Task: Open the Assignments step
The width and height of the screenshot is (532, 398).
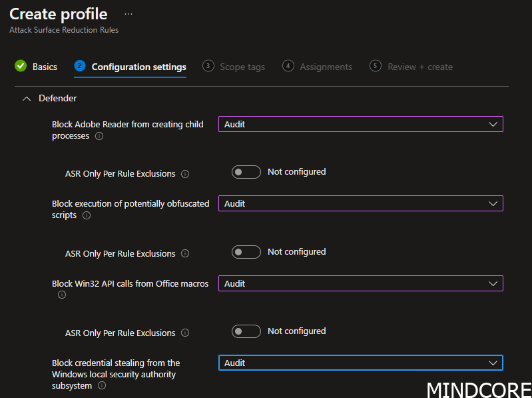Action: 317,67
